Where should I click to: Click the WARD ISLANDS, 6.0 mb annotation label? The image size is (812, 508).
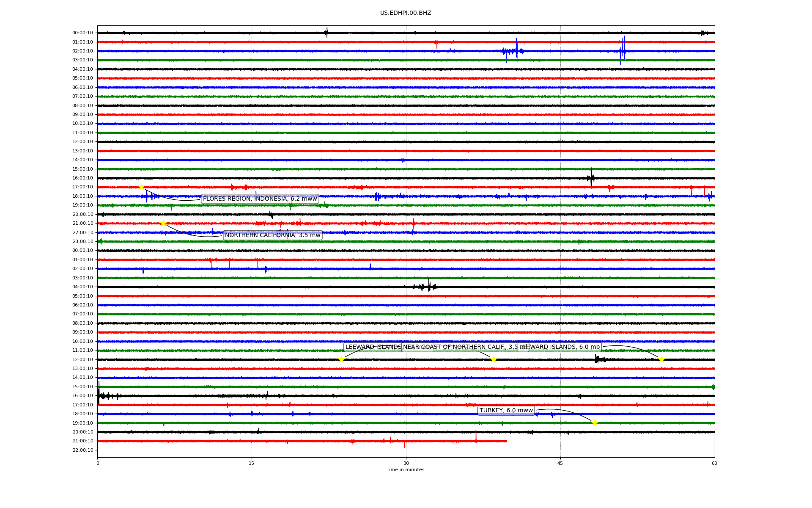(565, 347)
